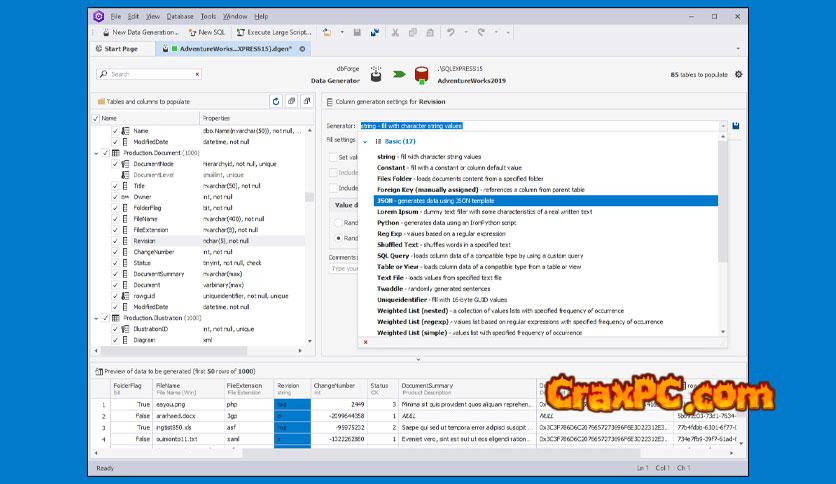836x484 pixels.
Task: Click the red X at dropdown list bottom
Action: tap(365, 341)
